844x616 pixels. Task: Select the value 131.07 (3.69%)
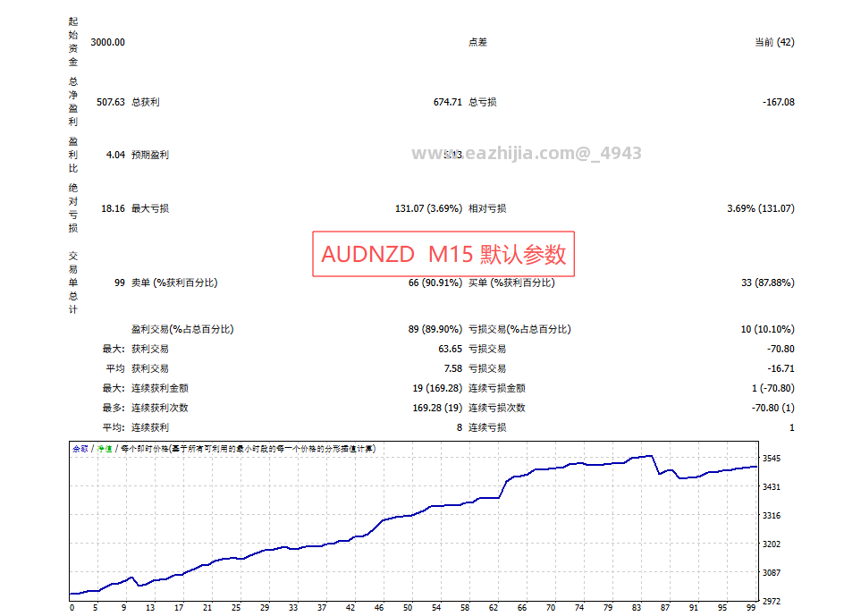click(428, 208)
